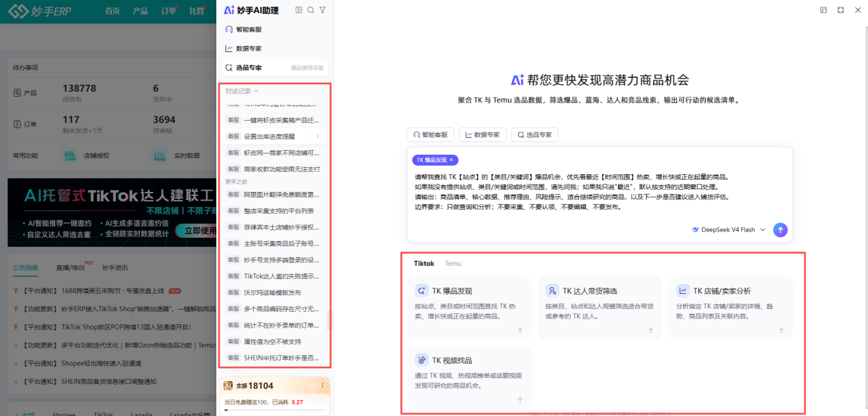
Task: Open conversation 一键将虾皮采集箱产品迁...
Action: (x=274, y=120)
